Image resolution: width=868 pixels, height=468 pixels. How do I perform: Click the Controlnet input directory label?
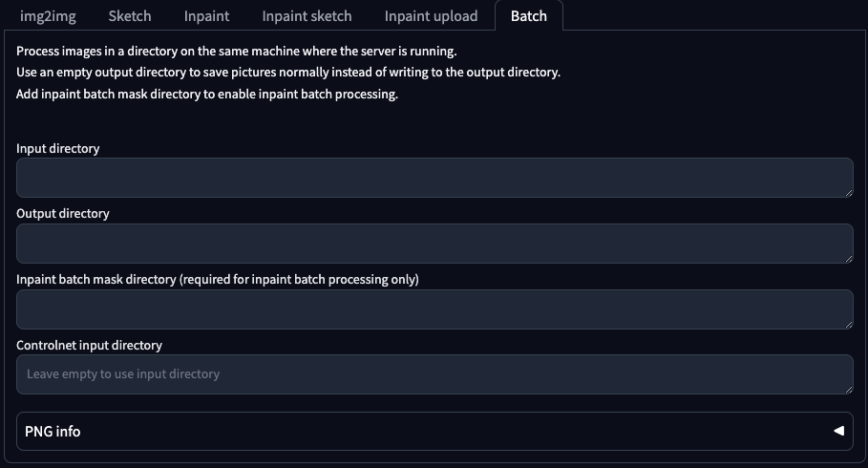click(90, 345)
